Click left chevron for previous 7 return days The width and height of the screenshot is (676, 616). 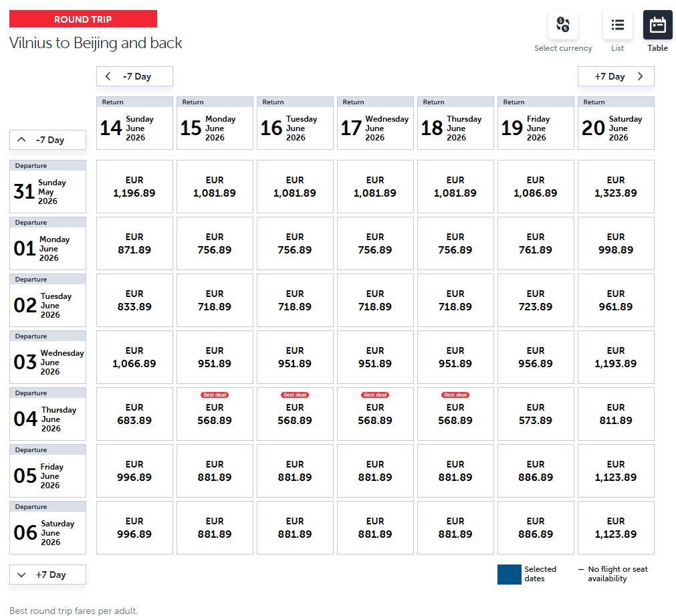pyautogui.click(x=108, y=76)
